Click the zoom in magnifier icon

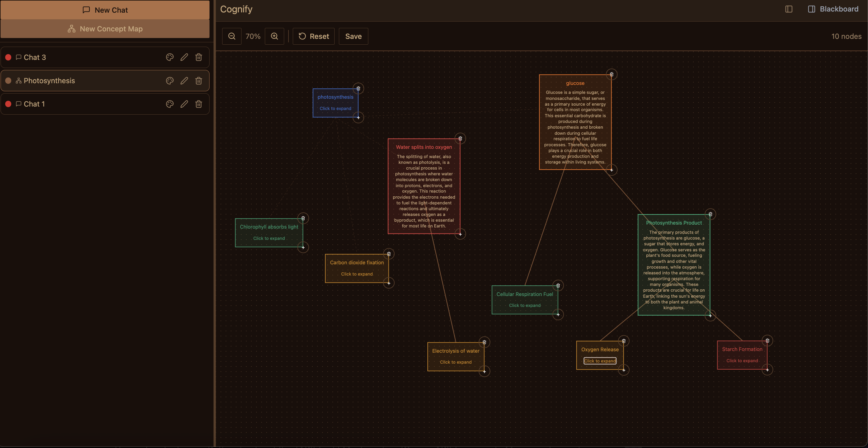pos(274,36)
